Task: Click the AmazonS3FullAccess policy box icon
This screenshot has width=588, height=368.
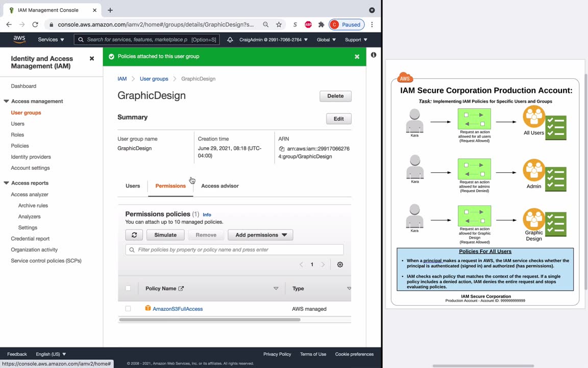Action: (148, 308)
